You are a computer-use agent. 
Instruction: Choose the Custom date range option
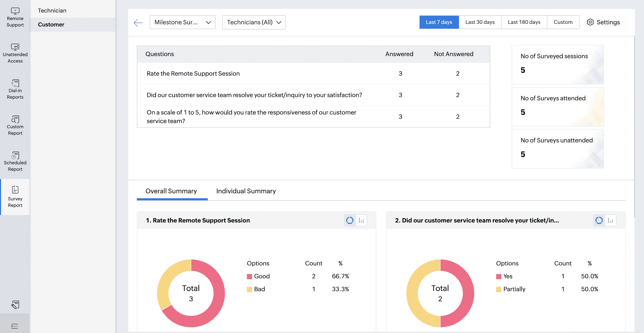click(x=563, y=22)
